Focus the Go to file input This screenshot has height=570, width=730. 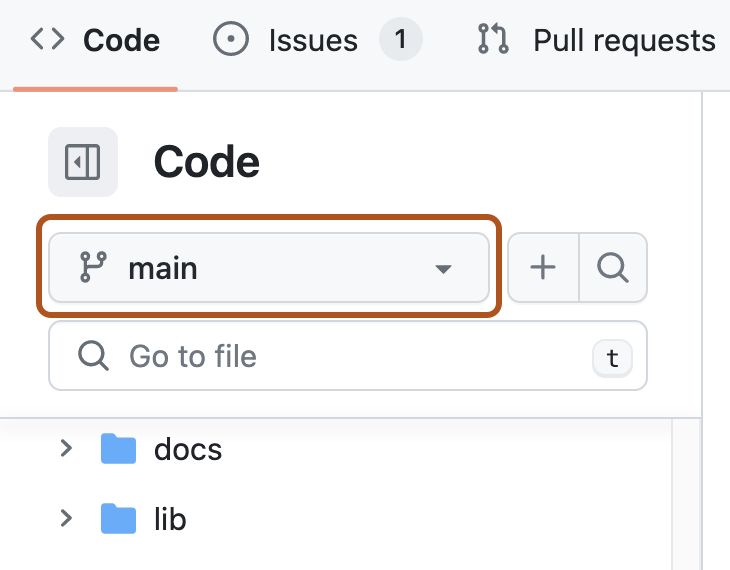click(348, 356)
